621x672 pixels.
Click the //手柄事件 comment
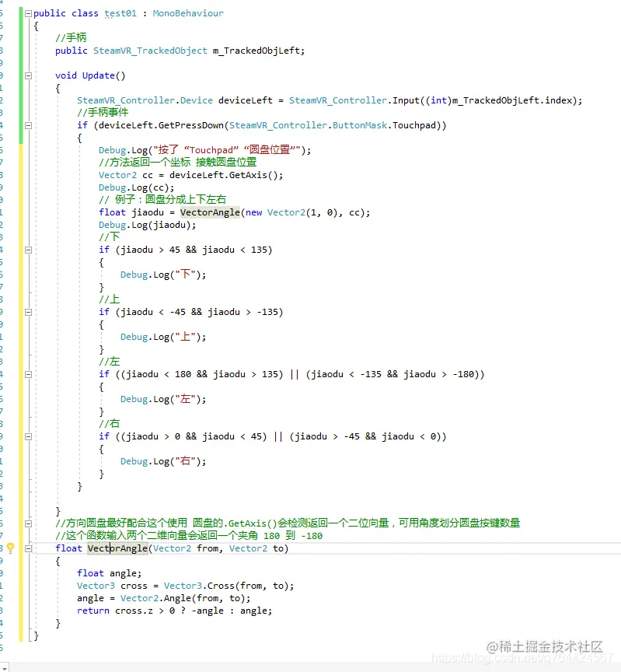pos(103,112)
